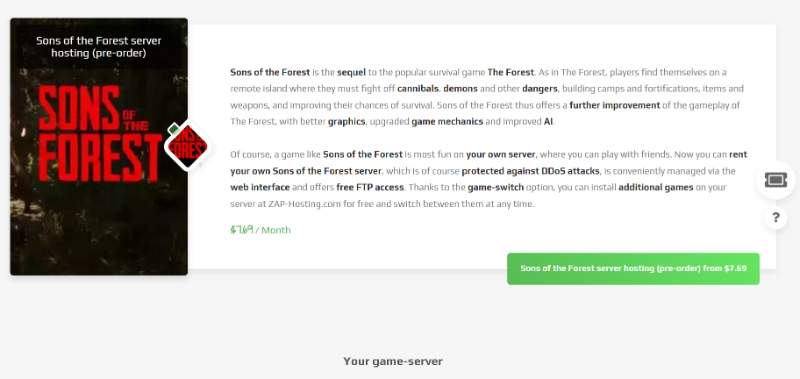
Task: Click the Sons of the Forest pre-order button
Action: [633, 268]
